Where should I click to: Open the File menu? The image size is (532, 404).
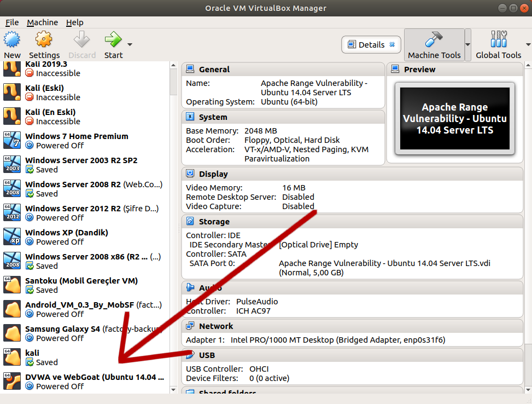(x=12, y=22)
